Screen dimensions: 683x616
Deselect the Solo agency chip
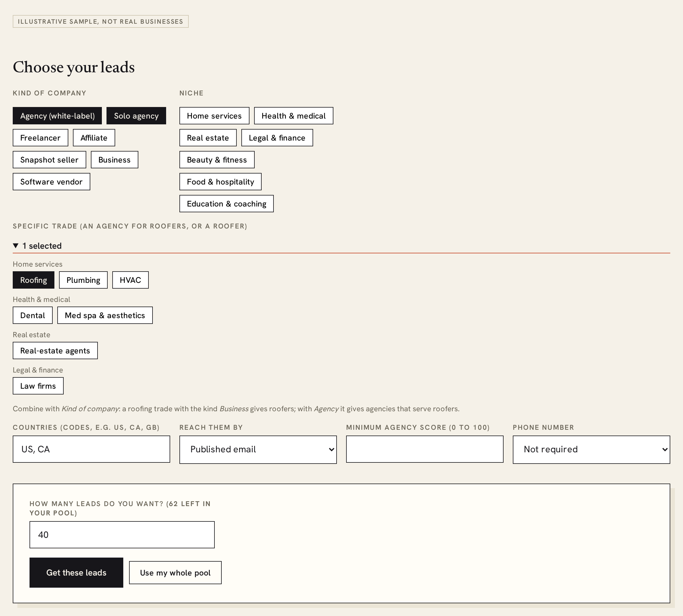click(136, 116)
